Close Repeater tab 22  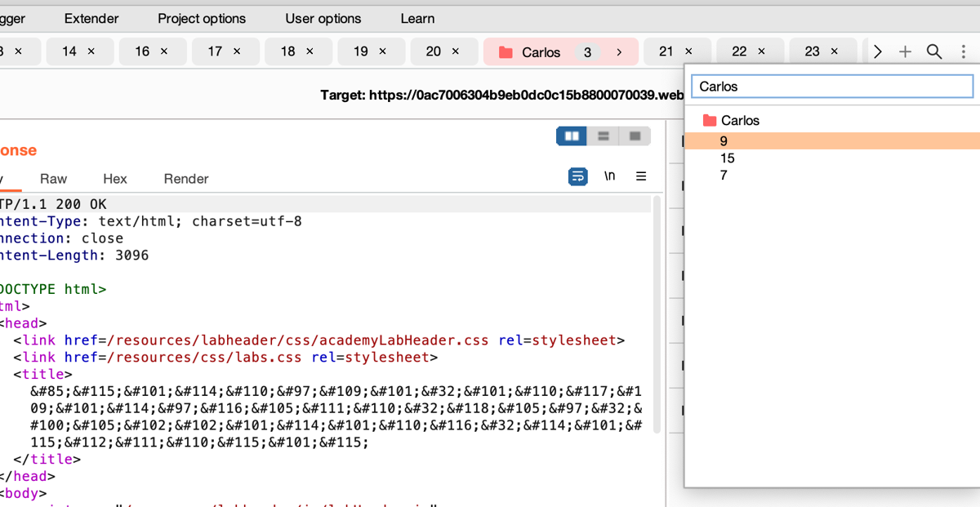pos(761,51)
